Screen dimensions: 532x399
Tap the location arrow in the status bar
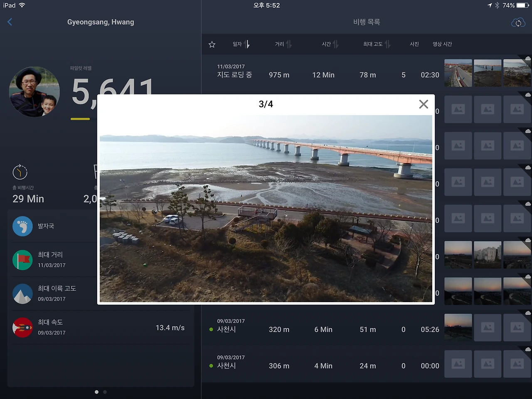click(x=490, y=5)
